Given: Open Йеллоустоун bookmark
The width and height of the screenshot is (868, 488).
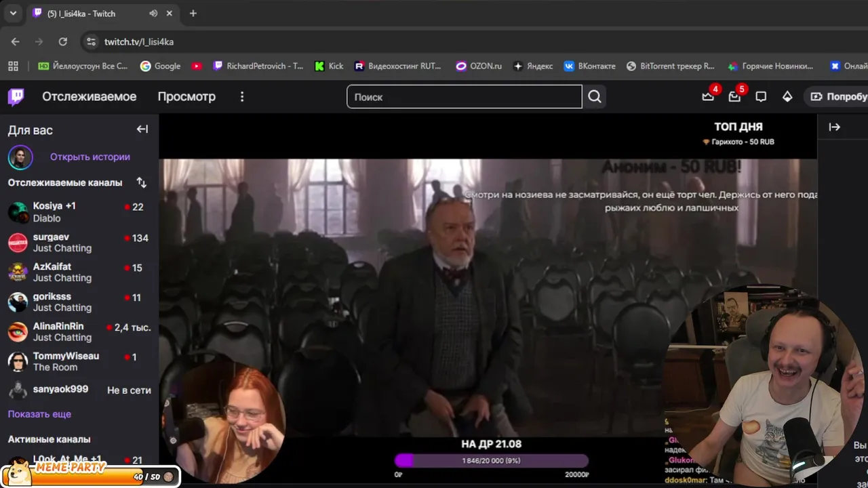Looking at the screenshot, I should [x=83, y=66].
